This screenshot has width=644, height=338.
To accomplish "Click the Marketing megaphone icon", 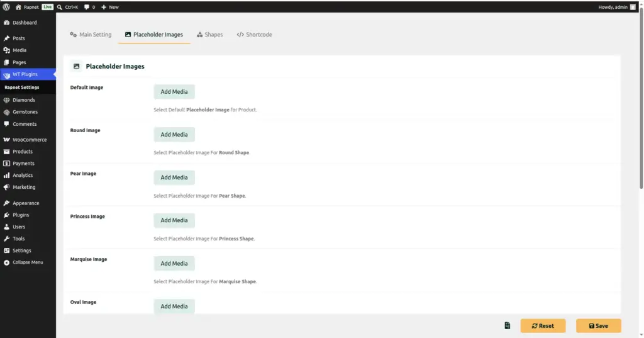I will 6,187.
